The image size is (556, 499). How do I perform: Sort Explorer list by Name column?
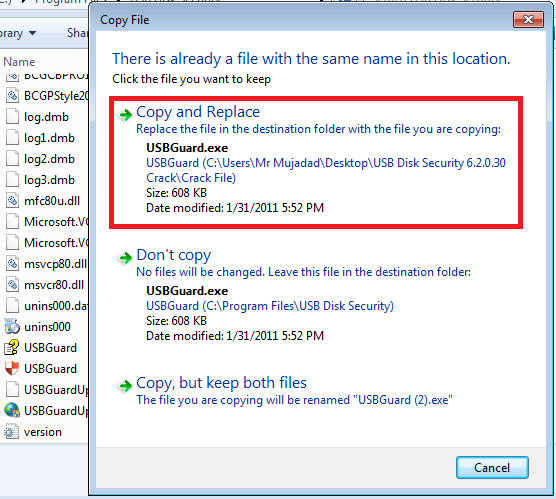click(19, 62)
